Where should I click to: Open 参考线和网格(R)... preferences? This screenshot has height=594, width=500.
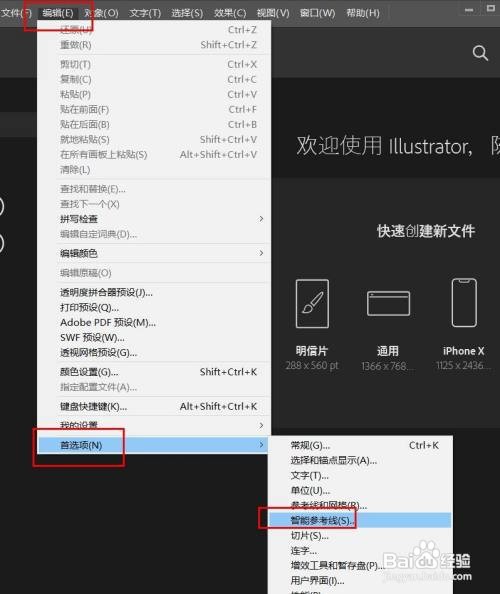360,505
